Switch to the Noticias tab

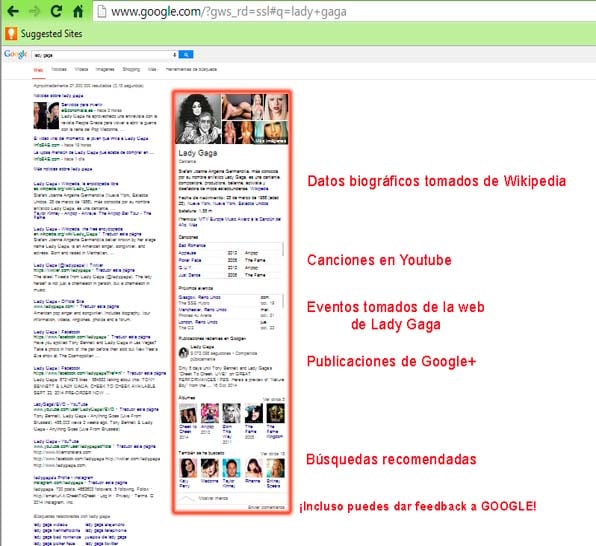59,69
